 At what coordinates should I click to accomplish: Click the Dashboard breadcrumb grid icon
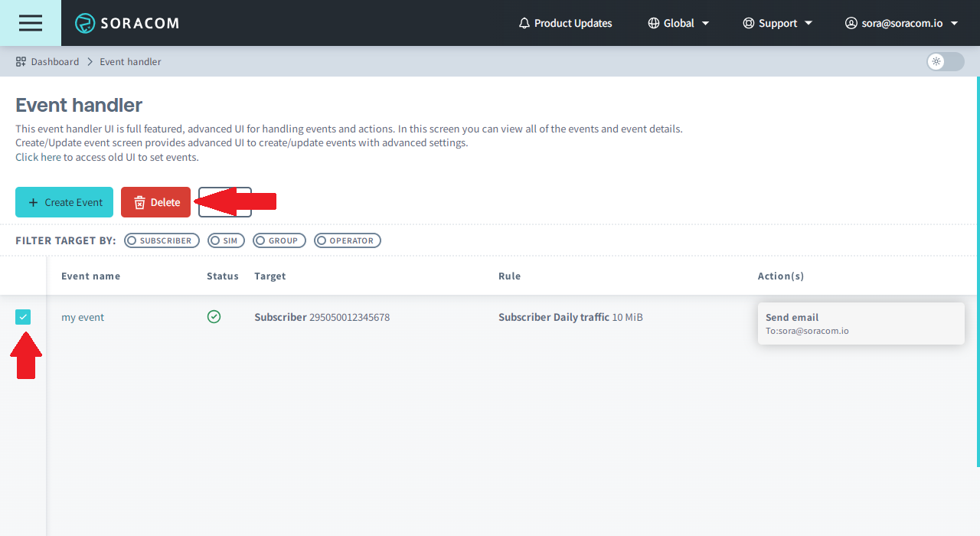pyautogui.click(x=21, y=61)
